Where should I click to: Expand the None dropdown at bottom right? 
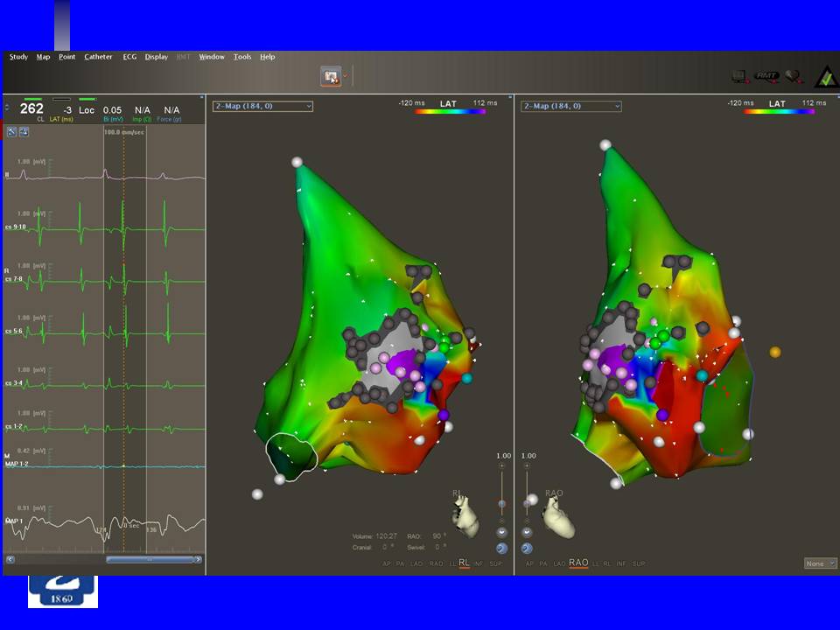(x=820, y=563)
